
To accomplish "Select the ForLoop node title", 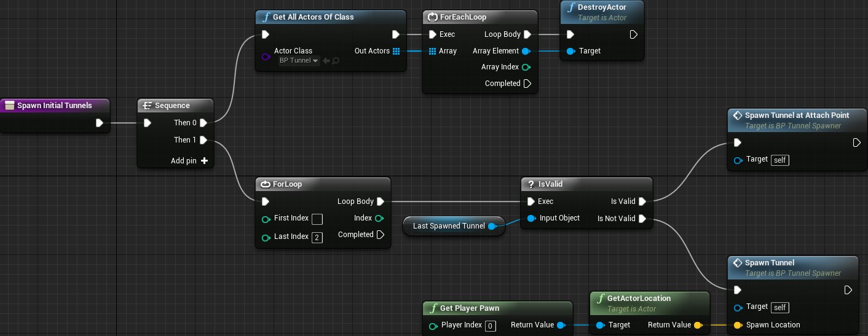I will tap(287, 184).
